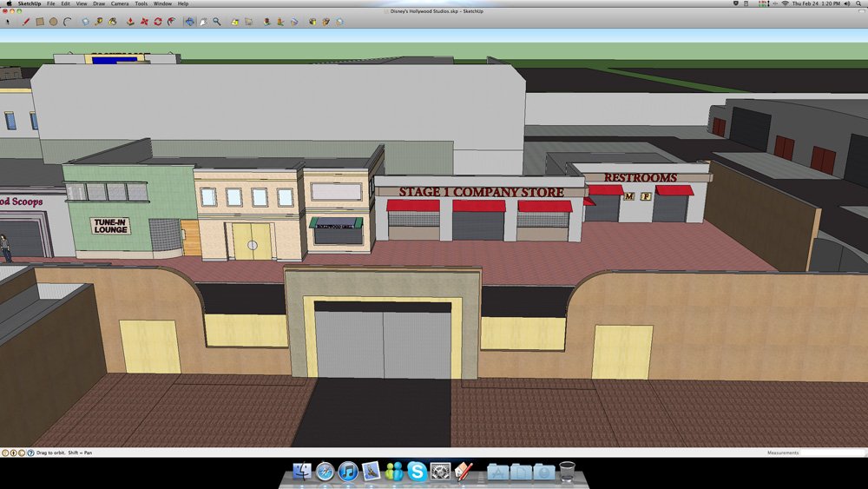Image resolution: width=868 pixels, height=489 pixels.
Task: Click the Stage 1 Company Store building
Action: [480, 213]
